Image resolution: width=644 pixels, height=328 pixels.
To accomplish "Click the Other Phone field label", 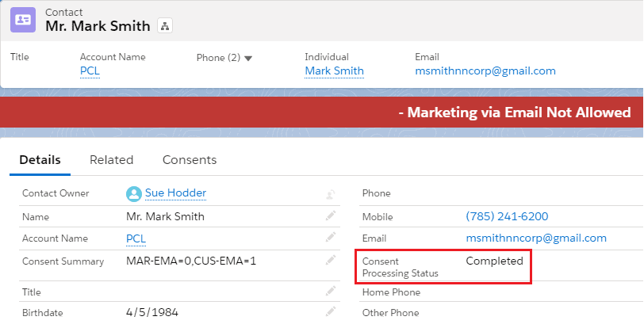I will pos(390,313).
